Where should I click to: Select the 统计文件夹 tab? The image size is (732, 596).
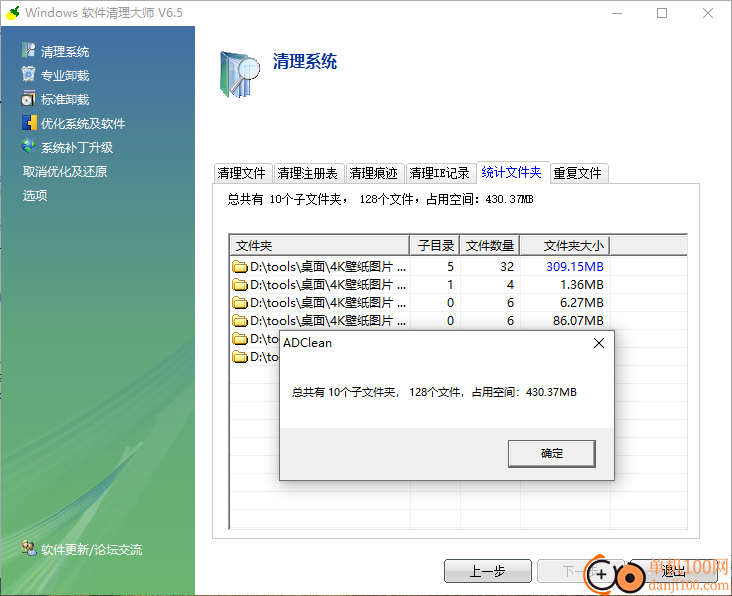coord(512,172)
